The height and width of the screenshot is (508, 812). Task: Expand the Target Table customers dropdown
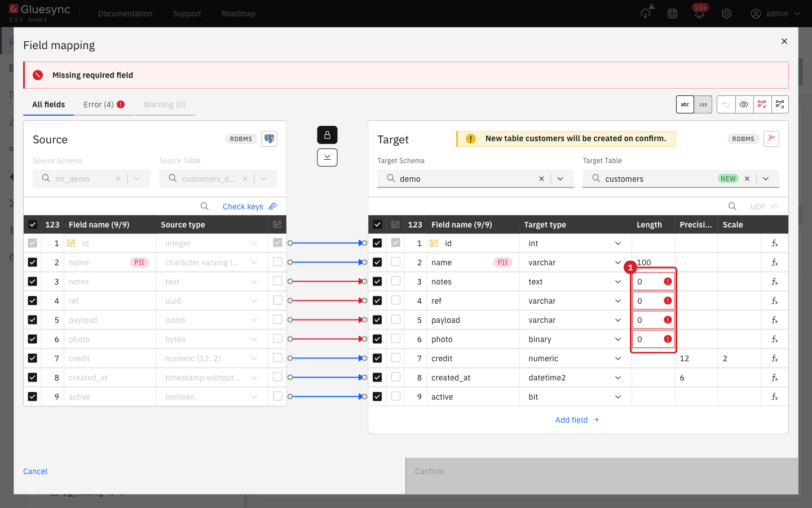(766, 179)
